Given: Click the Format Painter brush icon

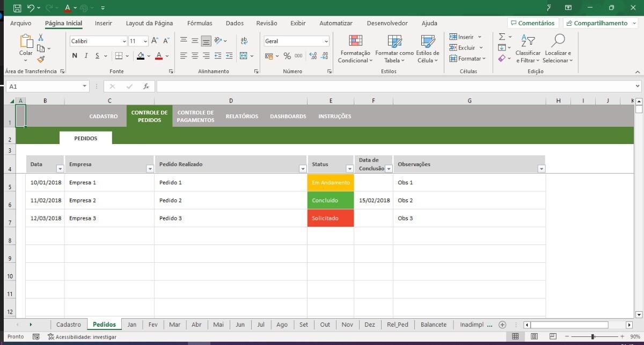Looking at the screenshot, I should point(41,60).
